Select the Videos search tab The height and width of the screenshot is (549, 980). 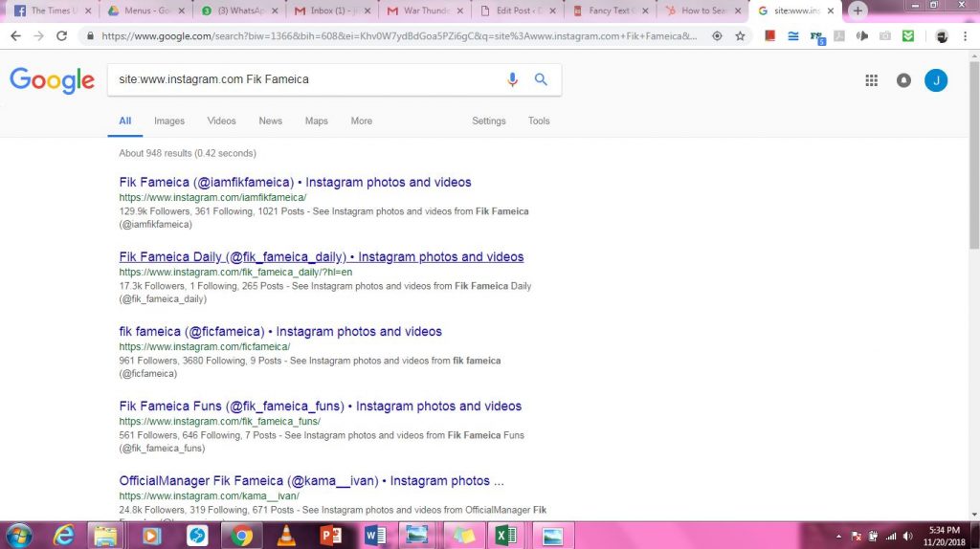click(x=221, y=121)
